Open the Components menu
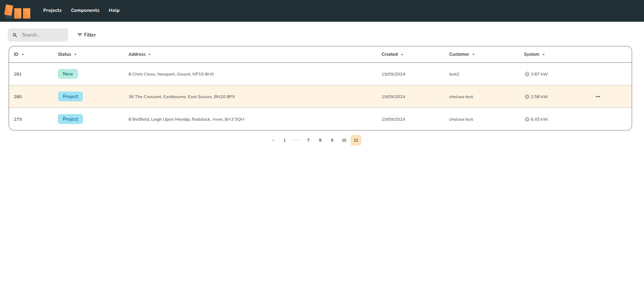 tap(85, 11)
